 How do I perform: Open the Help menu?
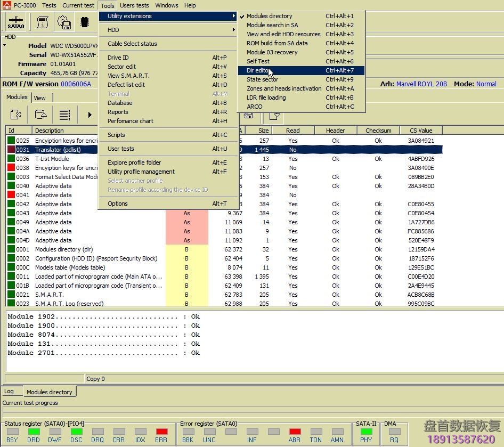click(x=190, y=5)
